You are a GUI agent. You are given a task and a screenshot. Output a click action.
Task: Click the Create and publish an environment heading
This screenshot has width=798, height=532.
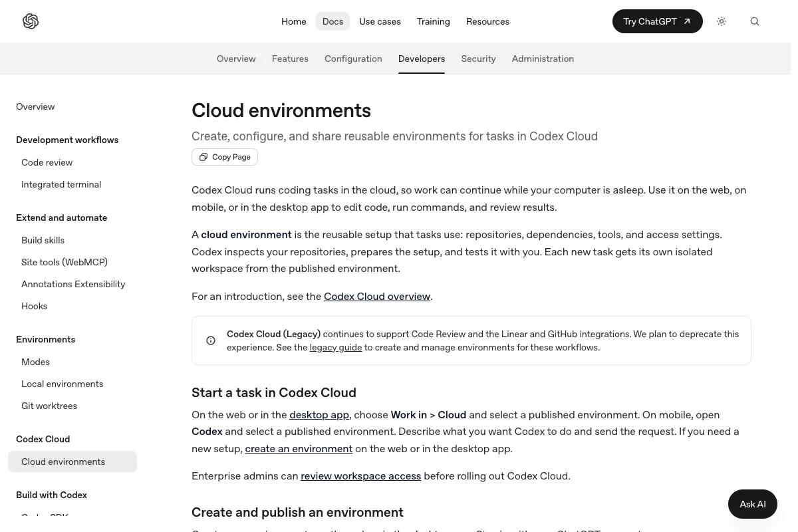coord(297,512)
